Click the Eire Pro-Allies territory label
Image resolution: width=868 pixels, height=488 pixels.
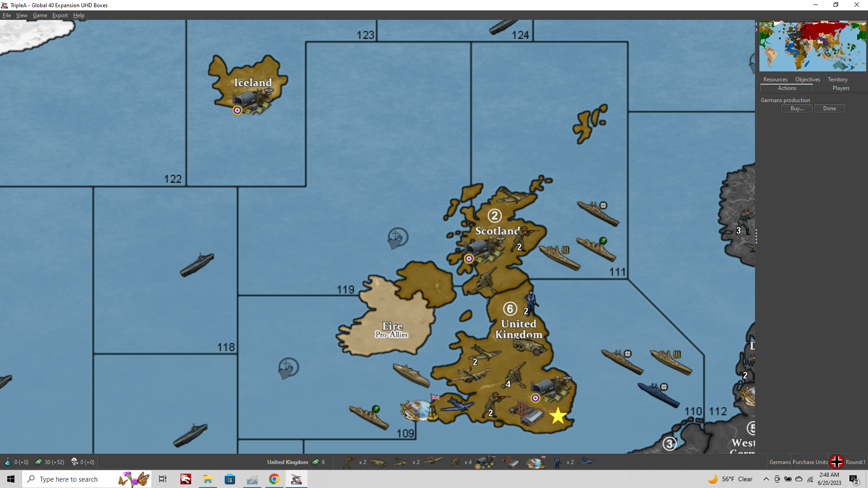point(392,330)
